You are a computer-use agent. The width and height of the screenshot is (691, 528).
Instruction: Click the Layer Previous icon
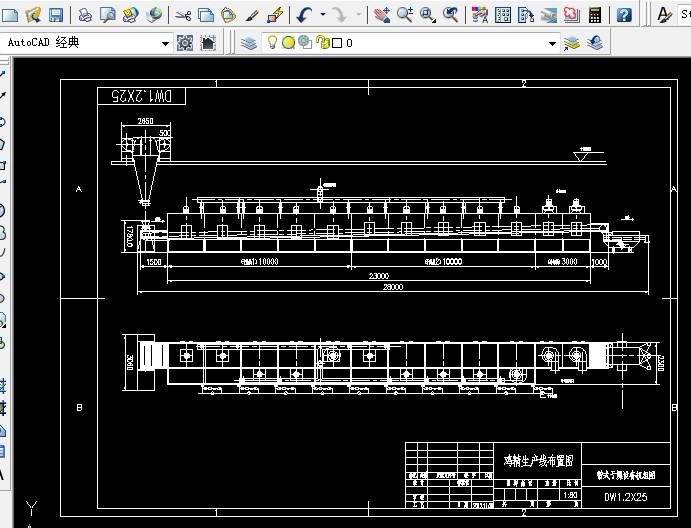(x=595, y=43)
